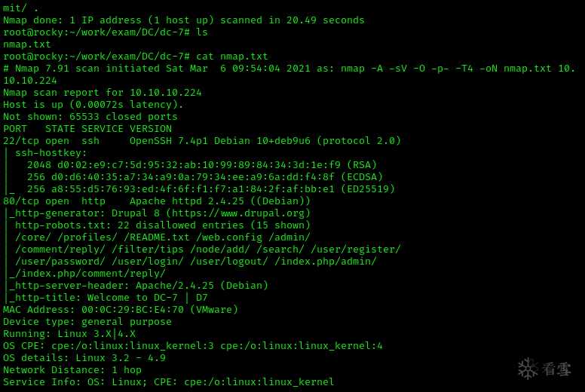This screenshot has width=585, height=392.
Task: Click the 'Network Distance: 1 hop' line
Action: 72,370
